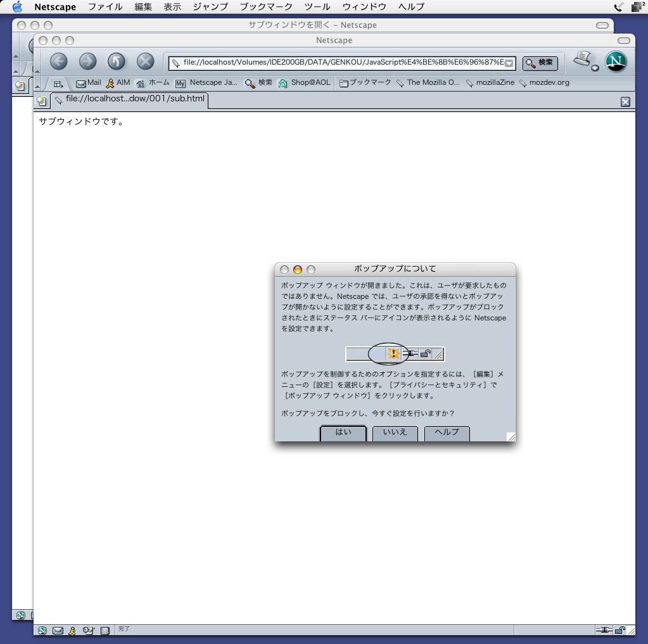Open The Mozilla O... bookmark link
Viewport: 648px width, 644px height.
[428, 83]
